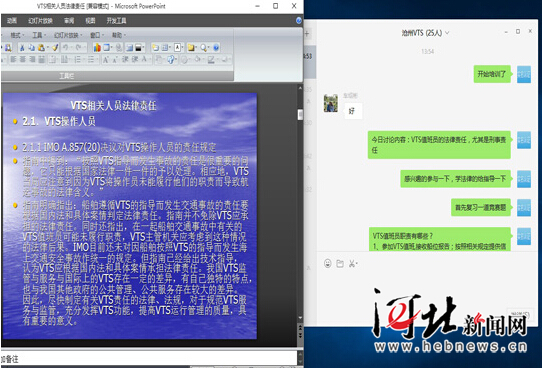Expand the 沧州VTS group name chevron in WeChat
The height and width of the screenshot is (368, 542).
click(447, 33)
